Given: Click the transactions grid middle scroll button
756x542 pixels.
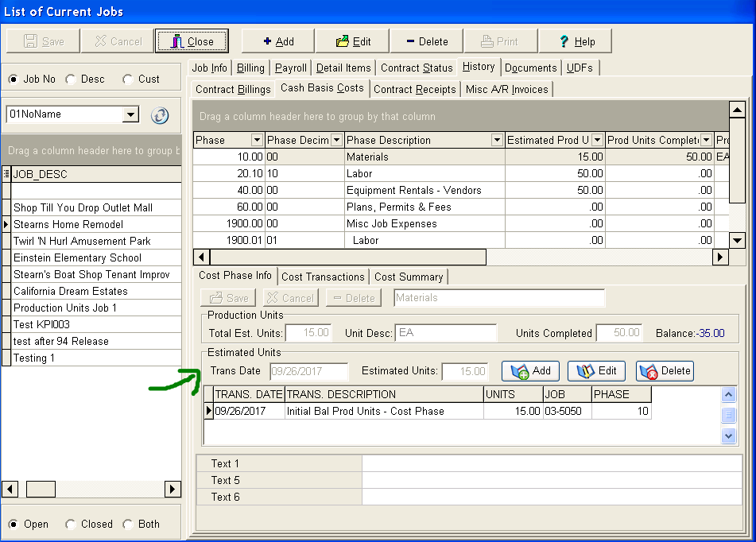Looking at the screenshot, I should tap(728, 415).
